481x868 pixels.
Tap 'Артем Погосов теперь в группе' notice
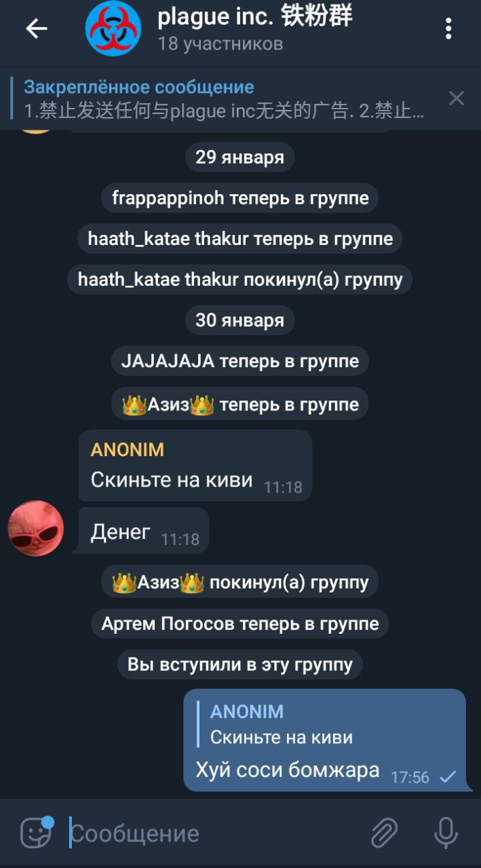(240, 624)
